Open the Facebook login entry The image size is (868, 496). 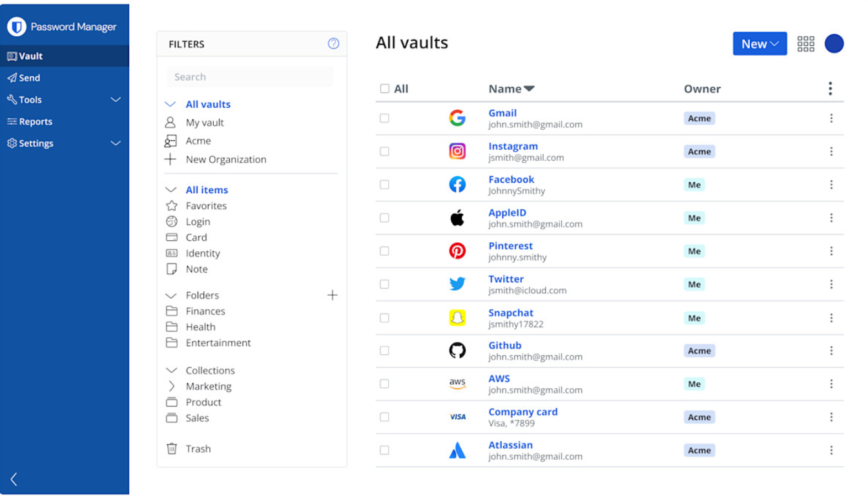tap(511, 180)
